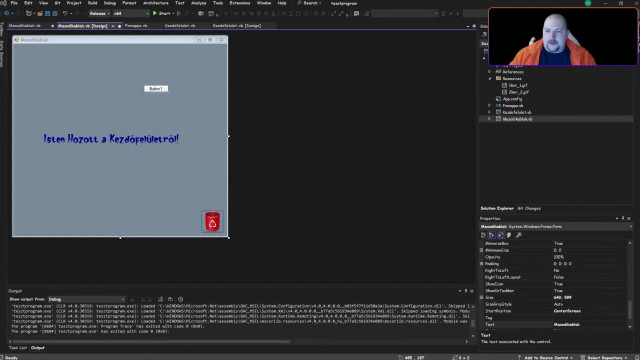
Task: Expand the MinimumSize property
Action: pyautogui.click(x=482, y=250)
